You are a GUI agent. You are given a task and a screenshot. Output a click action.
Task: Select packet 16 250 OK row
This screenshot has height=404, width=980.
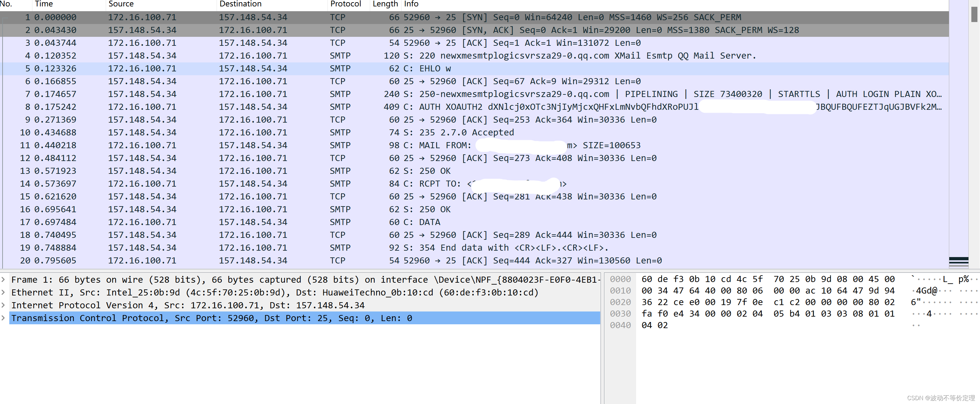(474, 209)
